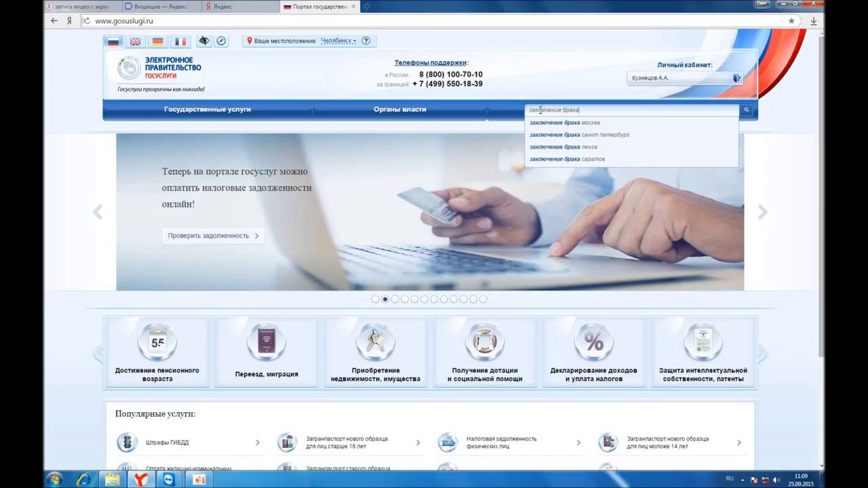Select the third banner slide dot

tap(395, 299)
